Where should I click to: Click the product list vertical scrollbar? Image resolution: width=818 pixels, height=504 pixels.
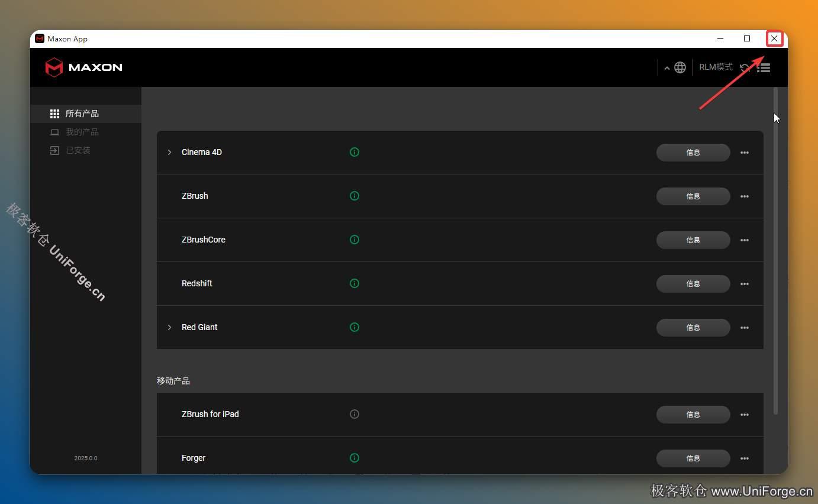click(775, 251)
